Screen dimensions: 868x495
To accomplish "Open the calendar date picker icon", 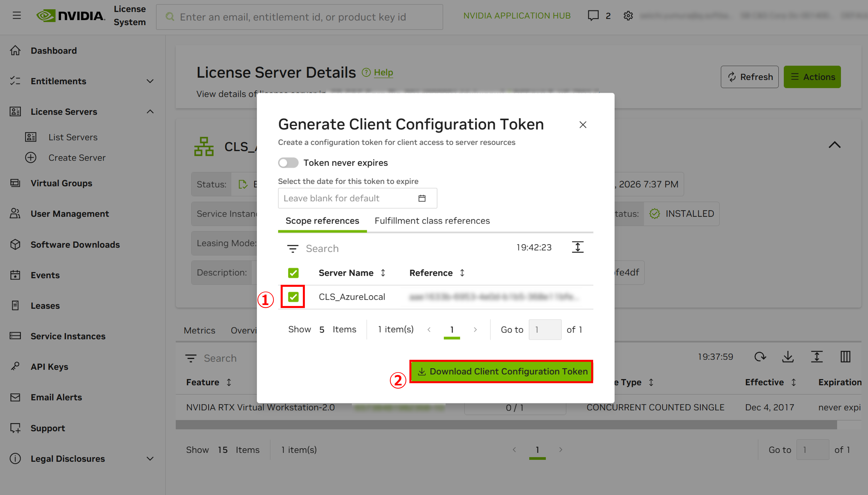I will [422, 198].
